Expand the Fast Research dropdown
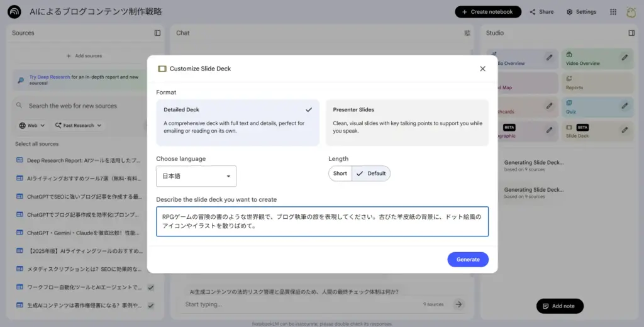This screenshot has height=327, width=644. point(79,125)
